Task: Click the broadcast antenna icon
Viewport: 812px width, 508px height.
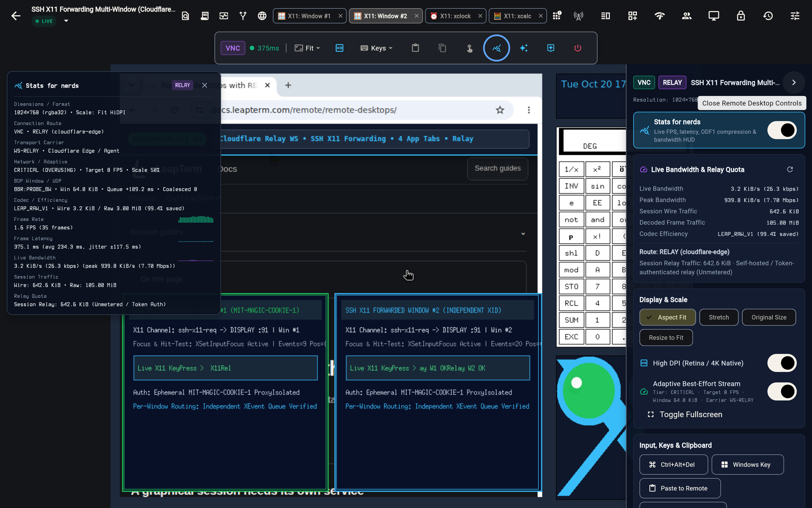Action: [x=579, y=16]
